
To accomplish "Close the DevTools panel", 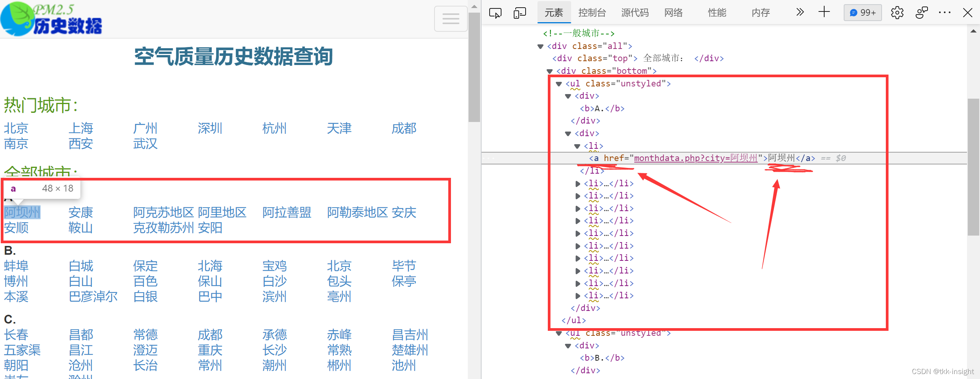I will coord(967,13).
